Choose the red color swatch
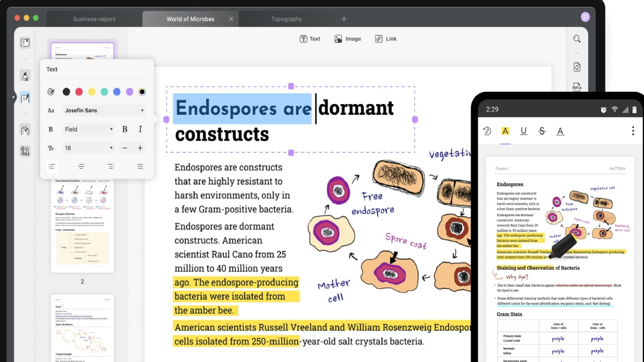This screenshot has height=362, width=644. tap(79, 92)
